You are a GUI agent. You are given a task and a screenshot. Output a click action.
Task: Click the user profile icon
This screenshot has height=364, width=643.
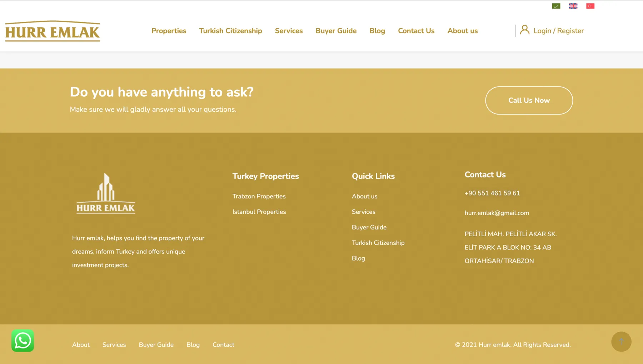point(524,30)
